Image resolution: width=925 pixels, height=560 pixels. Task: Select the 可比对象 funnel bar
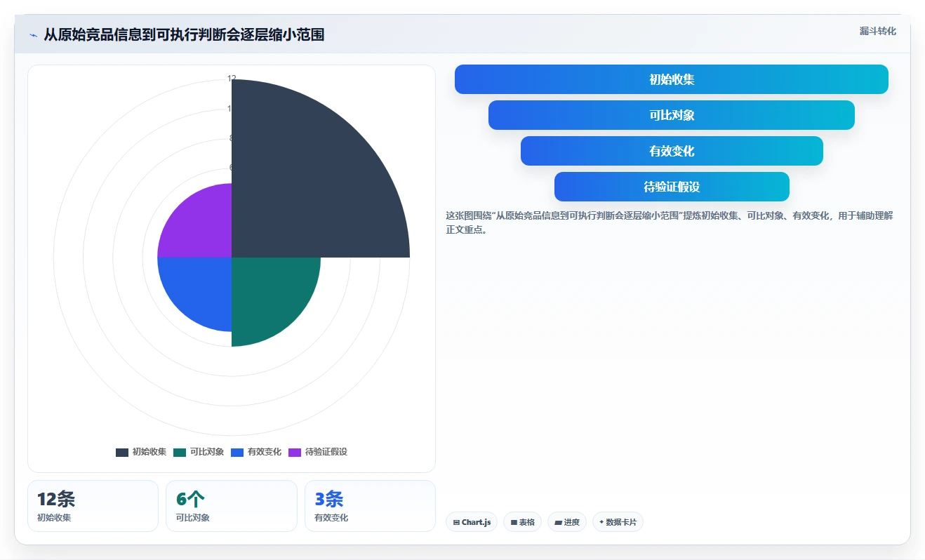click(672, 115)
